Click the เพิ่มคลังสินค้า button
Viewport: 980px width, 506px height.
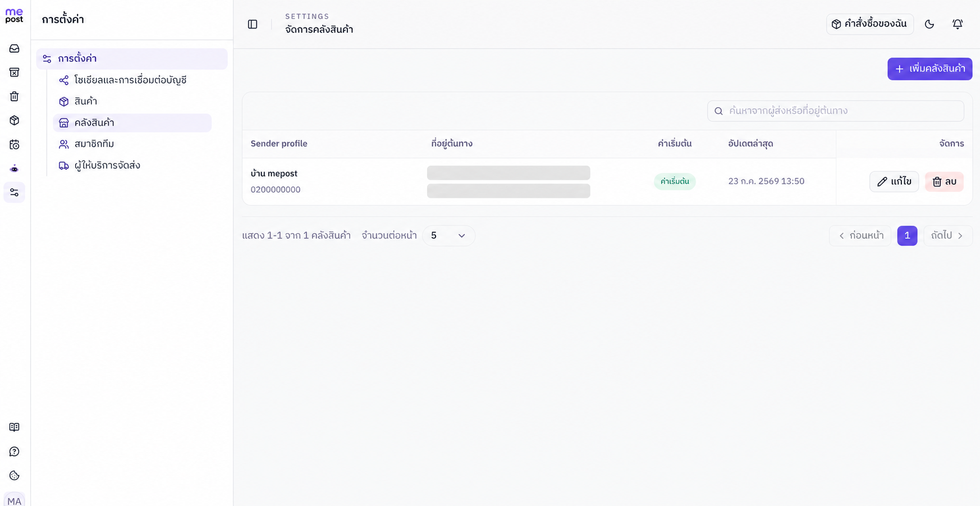[x=929, y=69]
